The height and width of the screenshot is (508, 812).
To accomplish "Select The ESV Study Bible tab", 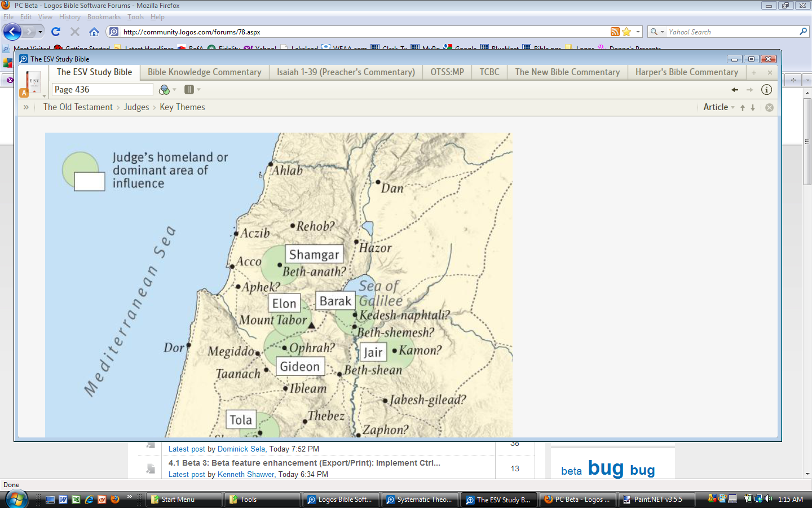I will click(x=94, y=72).
